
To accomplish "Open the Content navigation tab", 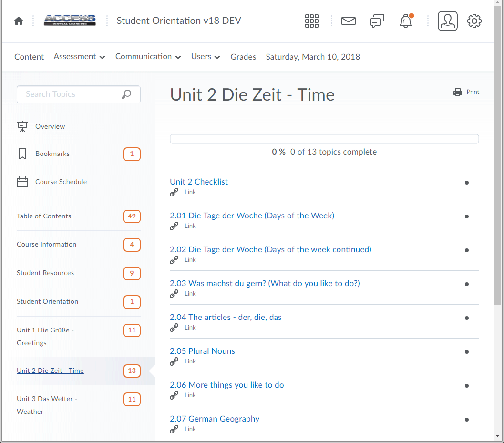I will (x=29, y=57).
